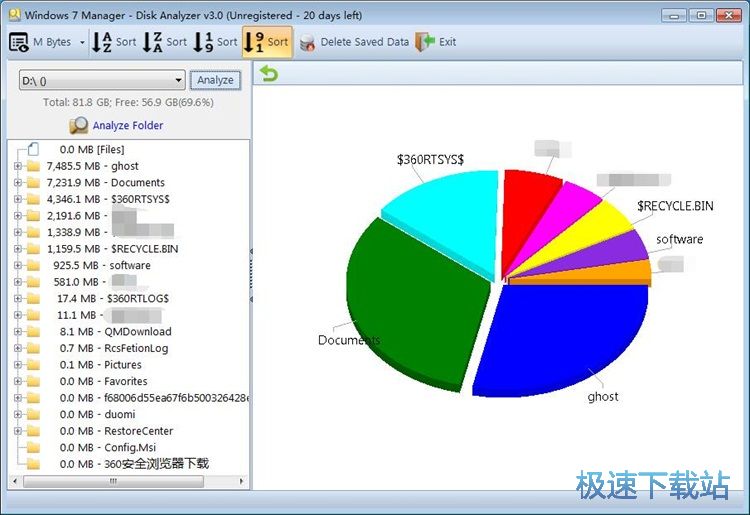The image size is (750, 515).
Task: Open the M Bytes dropdown arrow
Action: (x=82, y=43)
